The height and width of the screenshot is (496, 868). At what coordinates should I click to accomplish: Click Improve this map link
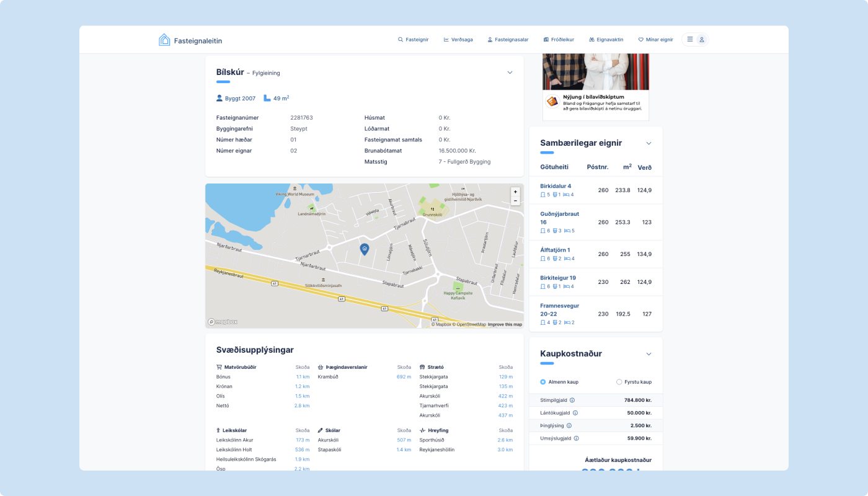(x=505, y=324)
